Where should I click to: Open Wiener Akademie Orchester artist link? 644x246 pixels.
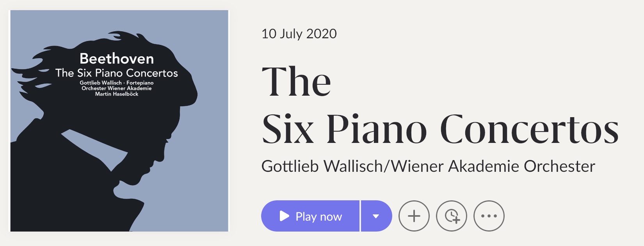point(493,166)
